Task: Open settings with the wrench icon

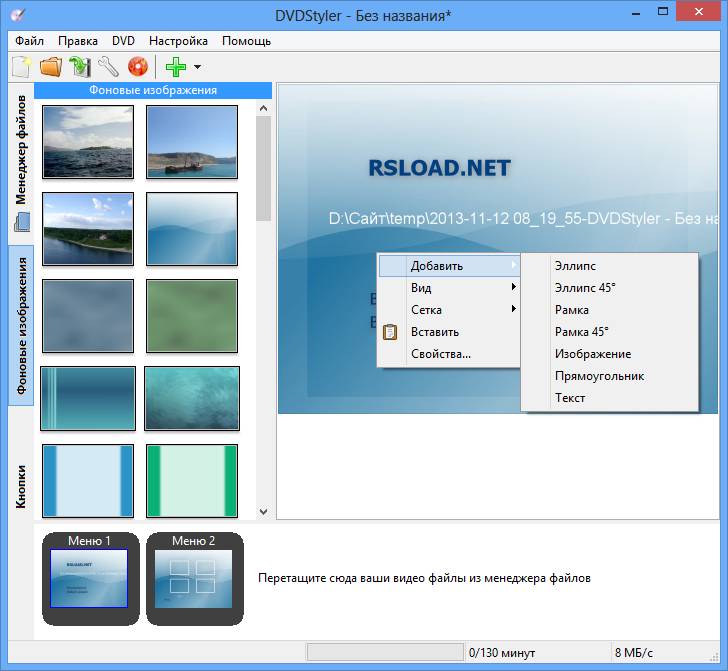Action: coord(109,67)
